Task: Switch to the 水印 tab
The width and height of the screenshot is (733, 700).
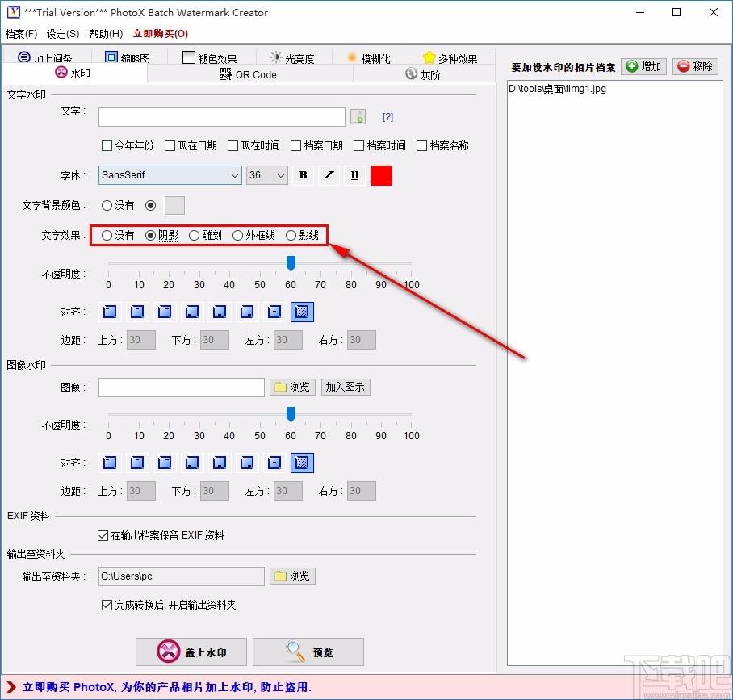Action: click(x=73, y=73)
